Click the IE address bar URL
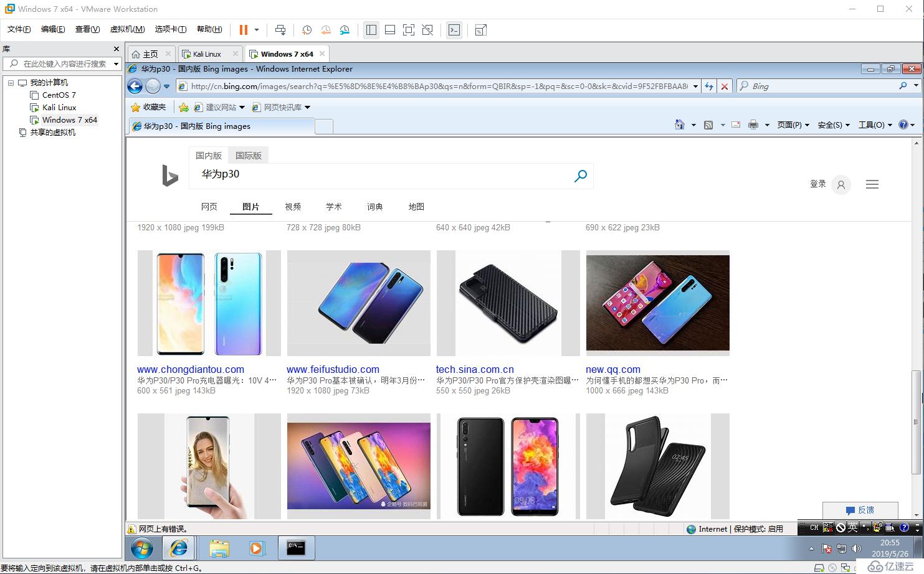924x574 pixels. (439, 87)
